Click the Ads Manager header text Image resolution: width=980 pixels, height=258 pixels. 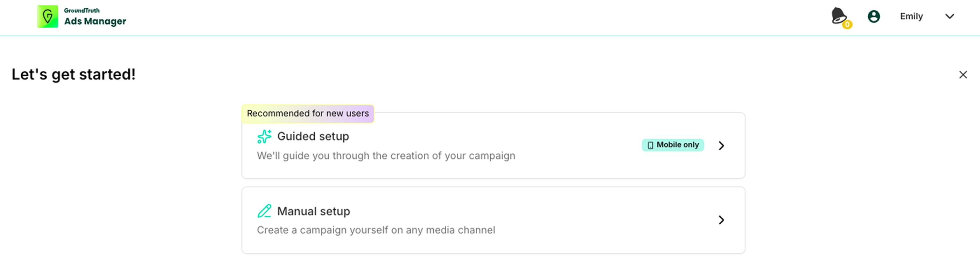coord(95,21)
